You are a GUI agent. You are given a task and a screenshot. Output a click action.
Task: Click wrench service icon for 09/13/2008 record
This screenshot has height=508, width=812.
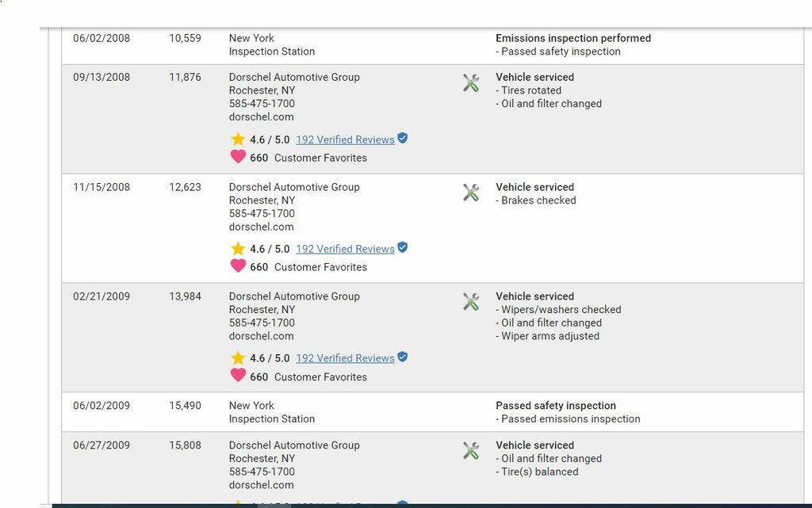pyautogui.click(x=471, y=83)
